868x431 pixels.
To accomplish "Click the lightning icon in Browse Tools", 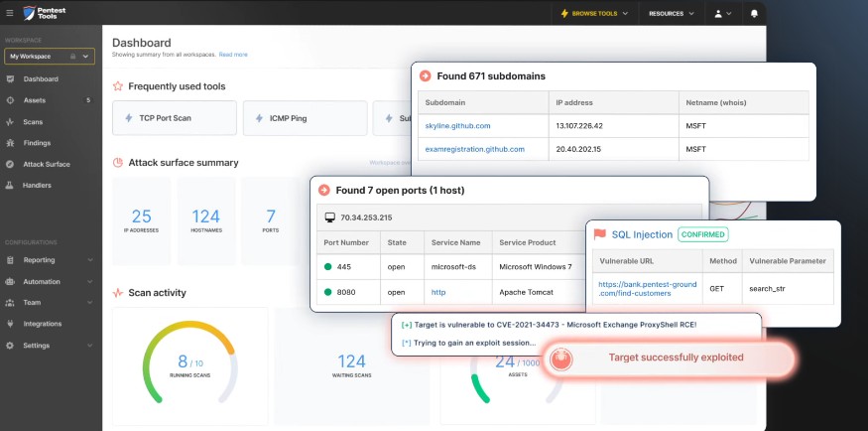I will (564, 13).
